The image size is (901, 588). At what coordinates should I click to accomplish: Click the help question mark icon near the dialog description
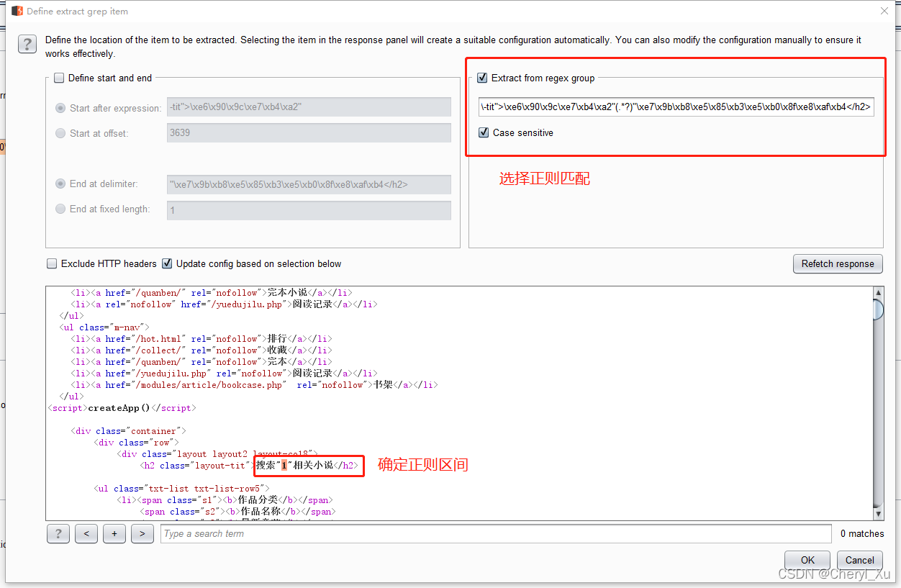click(x=27, y=43)
